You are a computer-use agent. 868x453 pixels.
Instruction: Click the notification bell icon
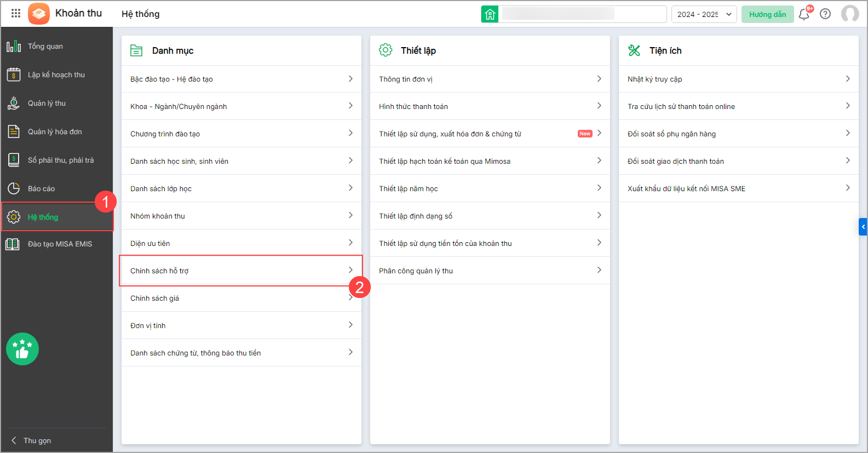tap(803, 14)
